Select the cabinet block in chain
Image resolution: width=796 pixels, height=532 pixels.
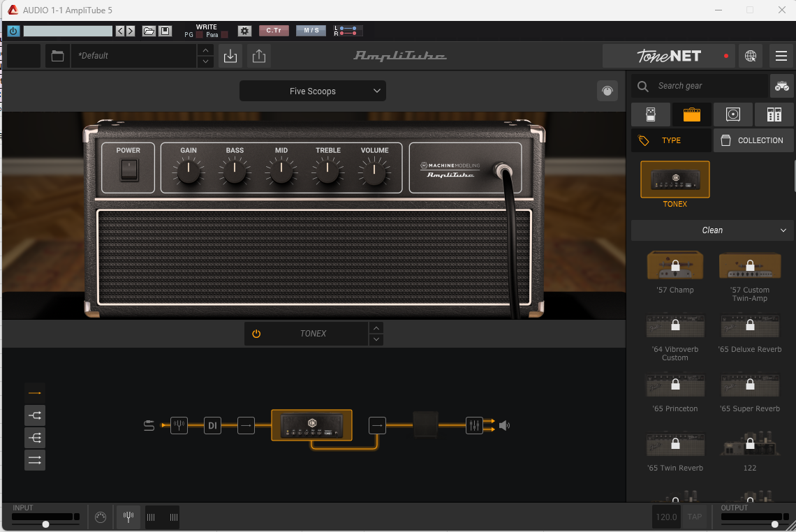425,424
